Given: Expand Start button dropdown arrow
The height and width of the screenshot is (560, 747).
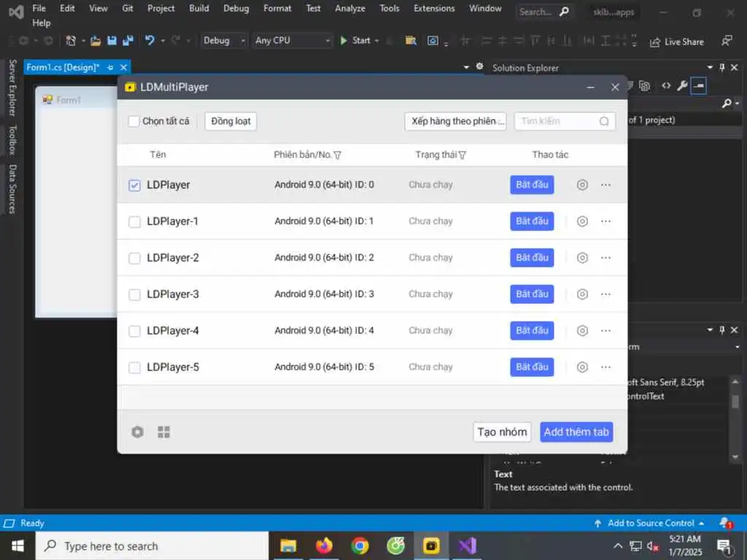Looking at the screenshot, I should (377, 41).
